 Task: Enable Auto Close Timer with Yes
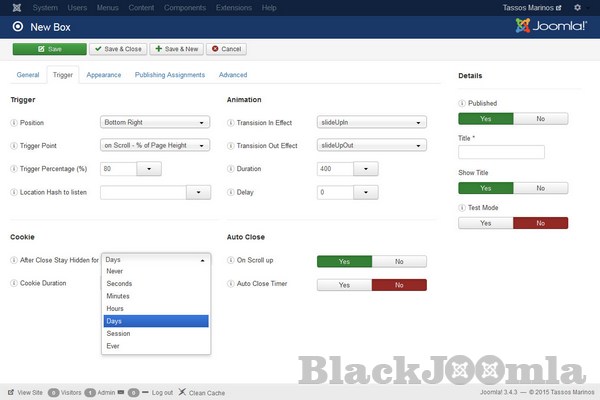click(344, 284)
